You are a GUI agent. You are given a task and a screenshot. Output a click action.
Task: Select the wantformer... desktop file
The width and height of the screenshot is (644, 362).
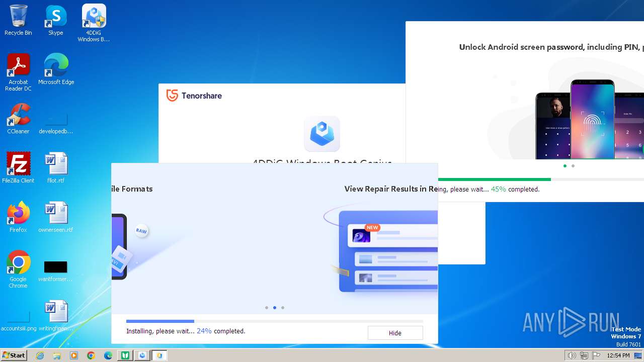56,271
